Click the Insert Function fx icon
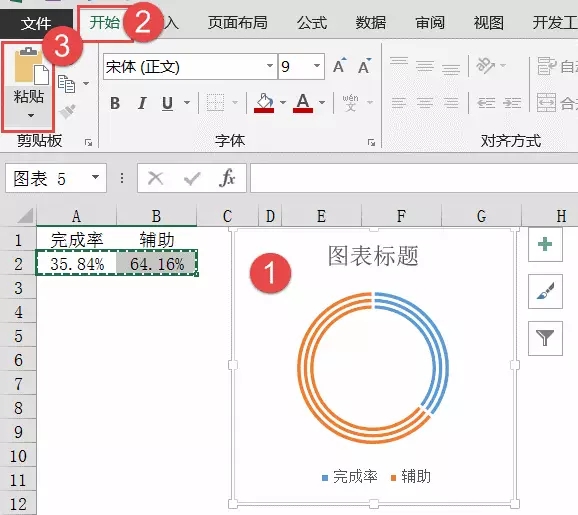Viewport: 578px width, 515px height. [x=227, y=178]
